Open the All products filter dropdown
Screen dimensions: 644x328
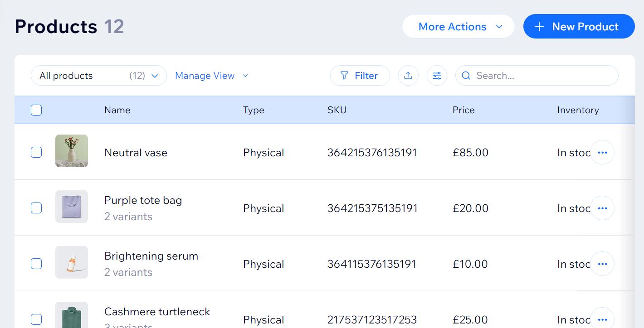[98, 75]
